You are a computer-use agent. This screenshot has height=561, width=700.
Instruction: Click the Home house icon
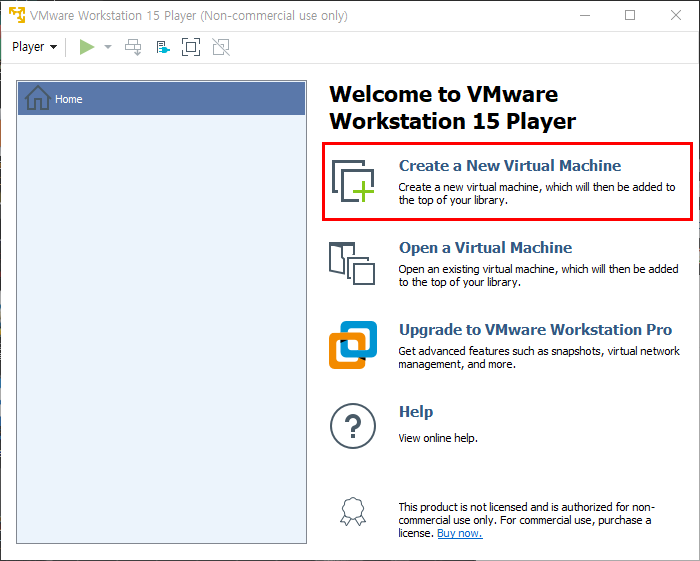click(38, 98)
